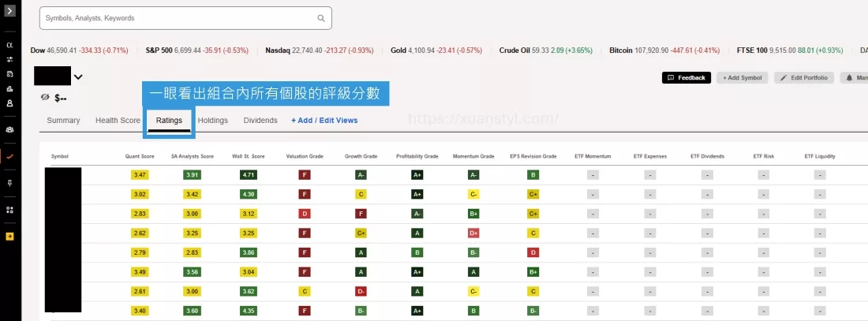868x321 pixels.
Task: Expand the left sidebar with arrow button
Action: tap(9, 10)
